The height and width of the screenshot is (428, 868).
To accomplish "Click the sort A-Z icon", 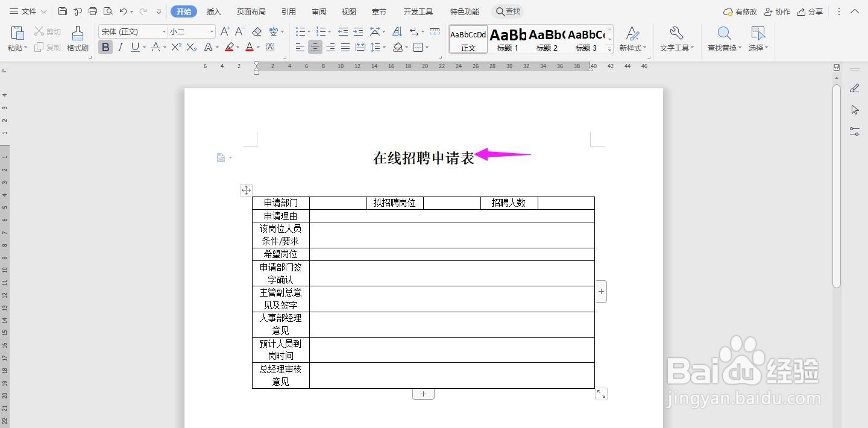I will (397, 31).
